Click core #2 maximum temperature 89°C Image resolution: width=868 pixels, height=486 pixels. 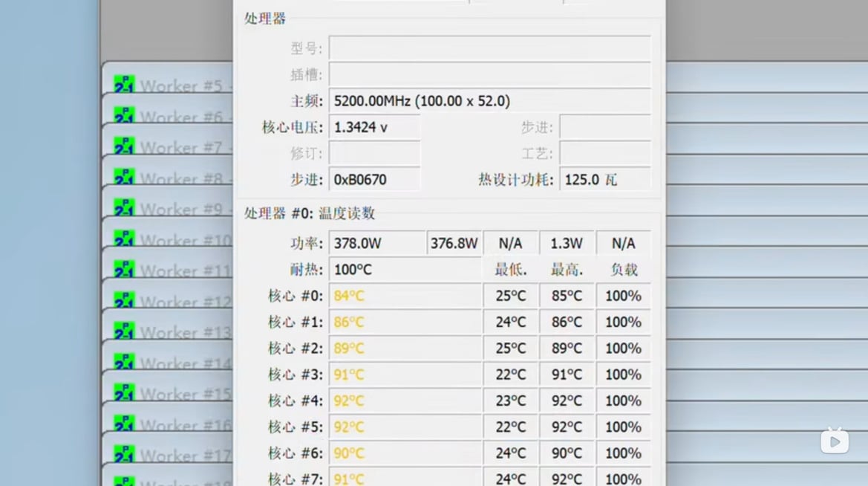click(567, 348)
